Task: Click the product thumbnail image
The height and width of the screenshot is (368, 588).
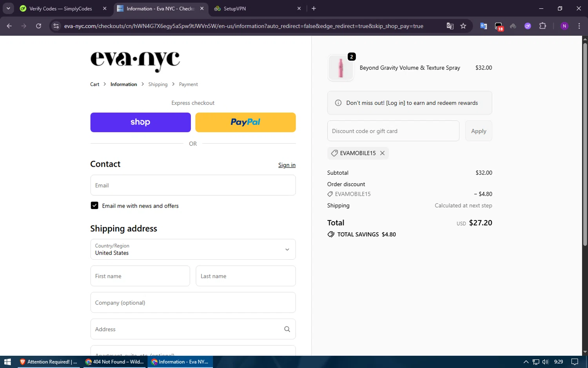Action: 341,68
